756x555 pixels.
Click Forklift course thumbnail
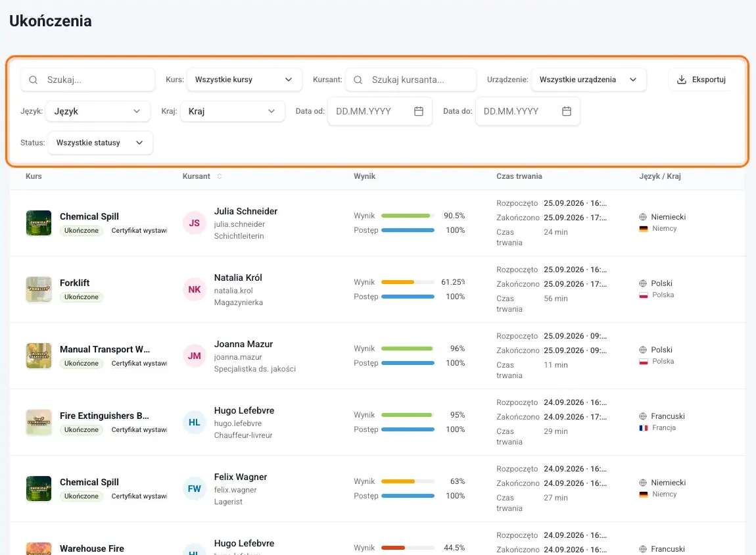(39, 289)
